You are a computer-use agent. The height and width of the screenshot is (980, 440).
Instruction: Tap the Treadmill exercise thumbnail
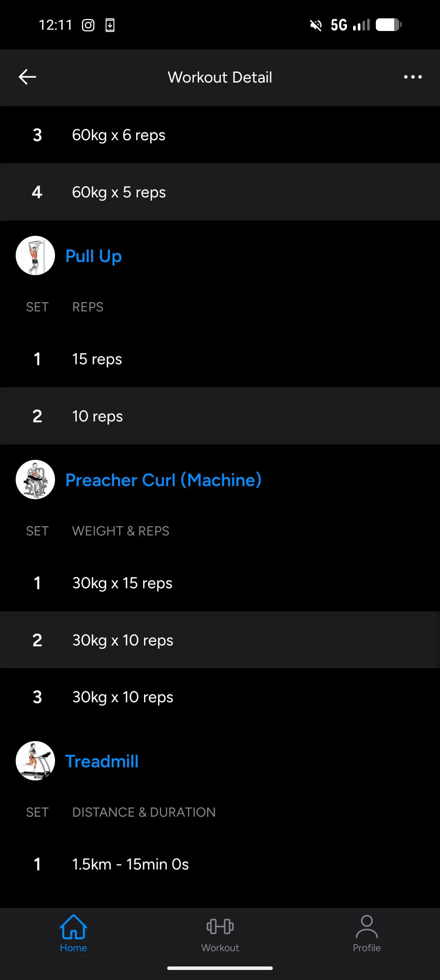35,761
